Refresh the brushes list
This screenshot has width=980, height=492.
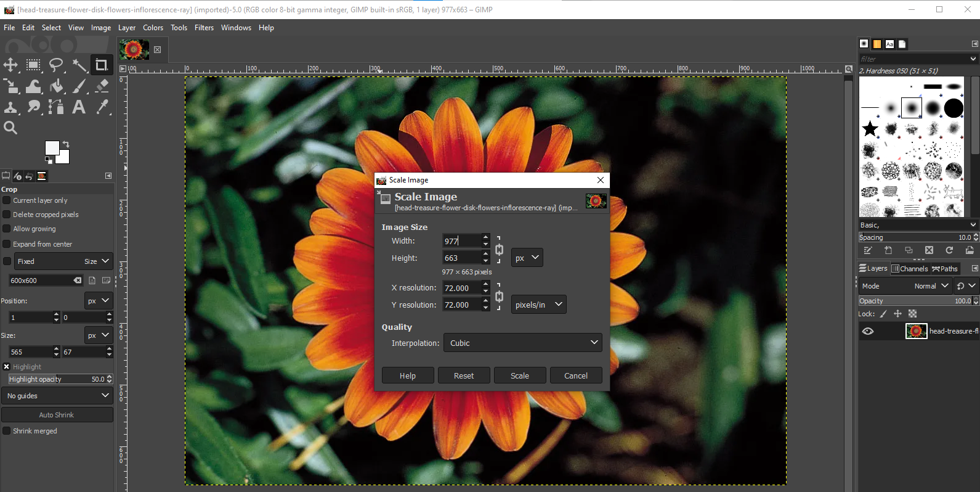[x=949, y=250]
